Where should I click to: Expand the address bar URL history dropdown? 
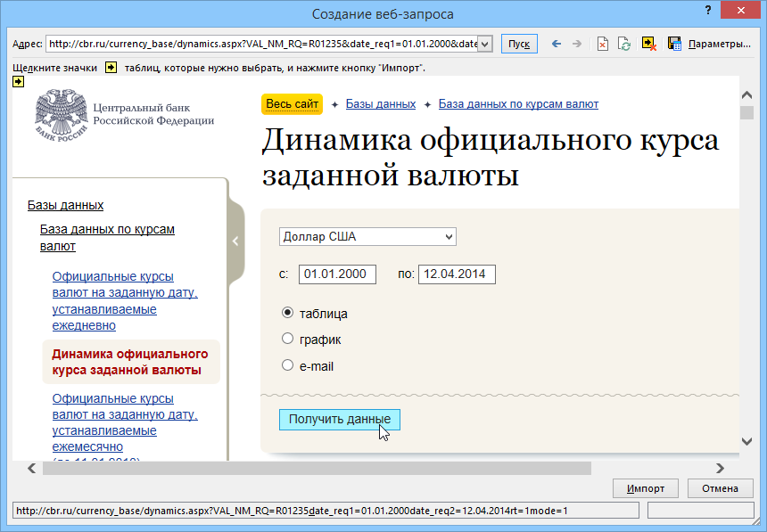tap(485, 44)
